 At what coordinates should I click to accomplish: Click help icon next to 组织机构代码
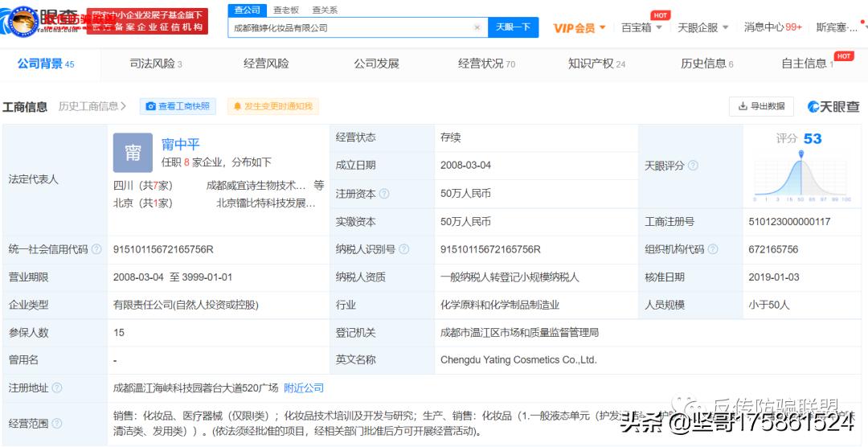coord(713,249)
